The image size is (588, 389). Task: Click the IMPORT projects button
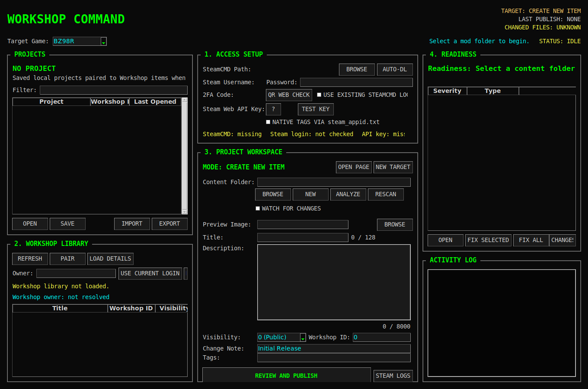pyautogui.click(x=132, y=223)
